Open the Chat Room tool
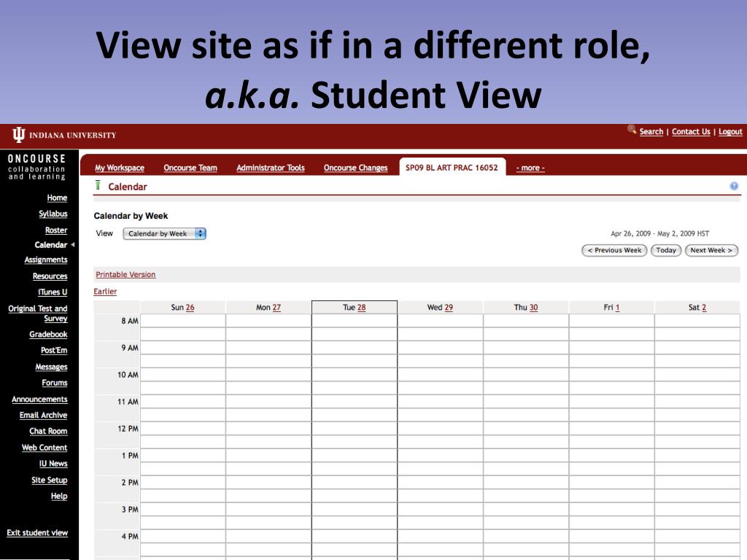 [x=48, y=431]
